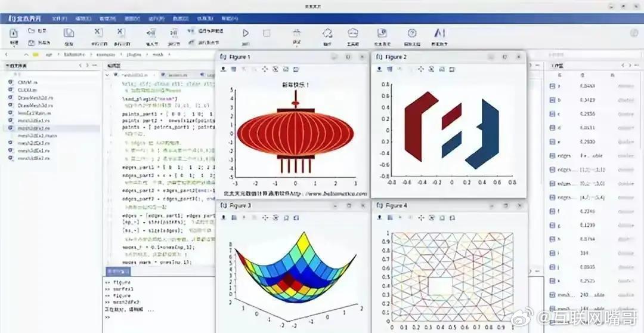Click the help question-mark toolbar icon
644x333 pixels.
tap(411, 33)
